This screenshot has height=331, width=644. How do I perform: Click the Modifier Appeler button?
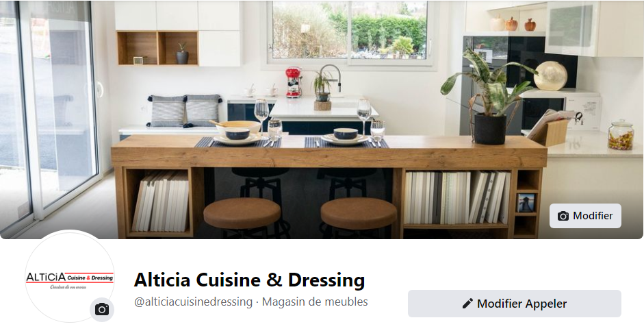(x=514, y=304)
